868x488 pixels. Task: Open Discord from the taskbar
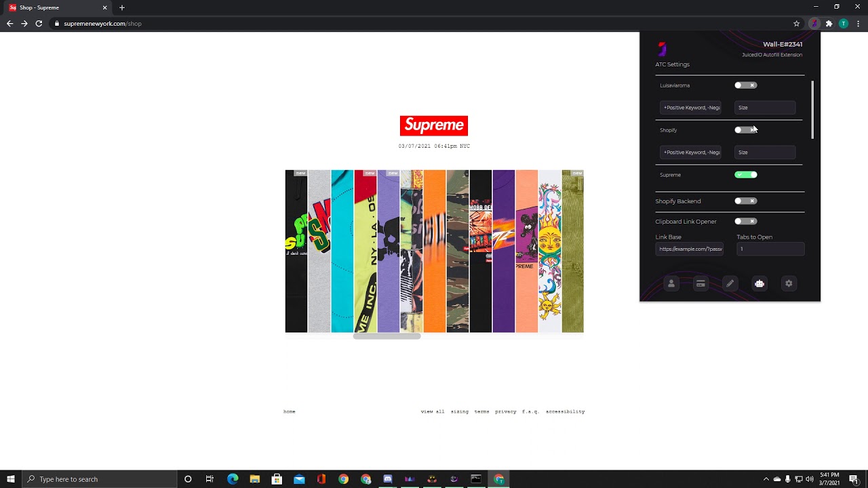click(x=387, y=479)
